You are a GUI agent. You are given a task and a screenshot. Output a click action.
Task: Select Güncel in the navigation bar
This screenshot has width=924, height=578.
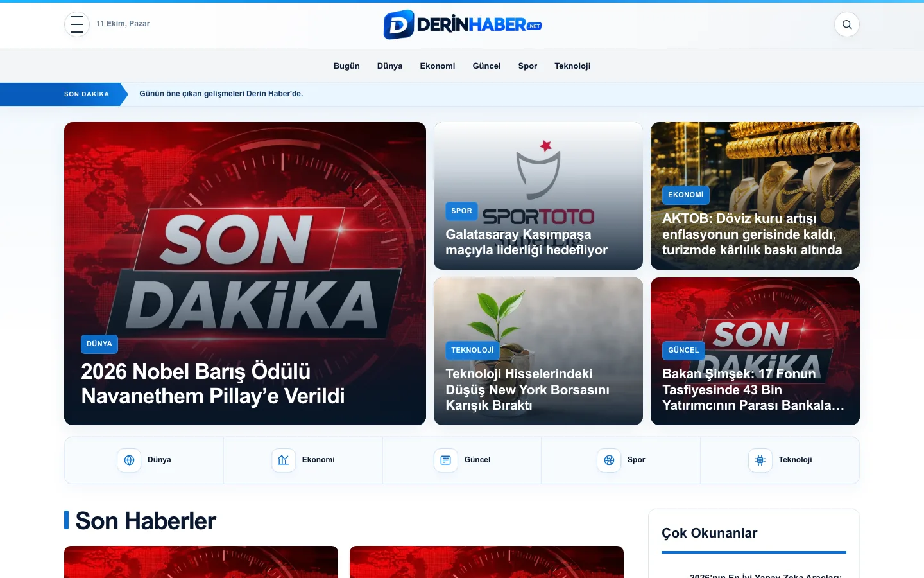pyautogui.click(x=486, y=66)
